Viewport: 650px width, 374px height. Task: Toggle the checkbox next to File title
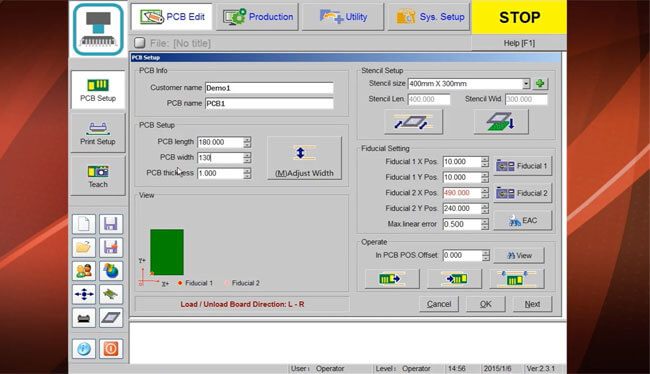pyautogui.click(x=140, y=43)
